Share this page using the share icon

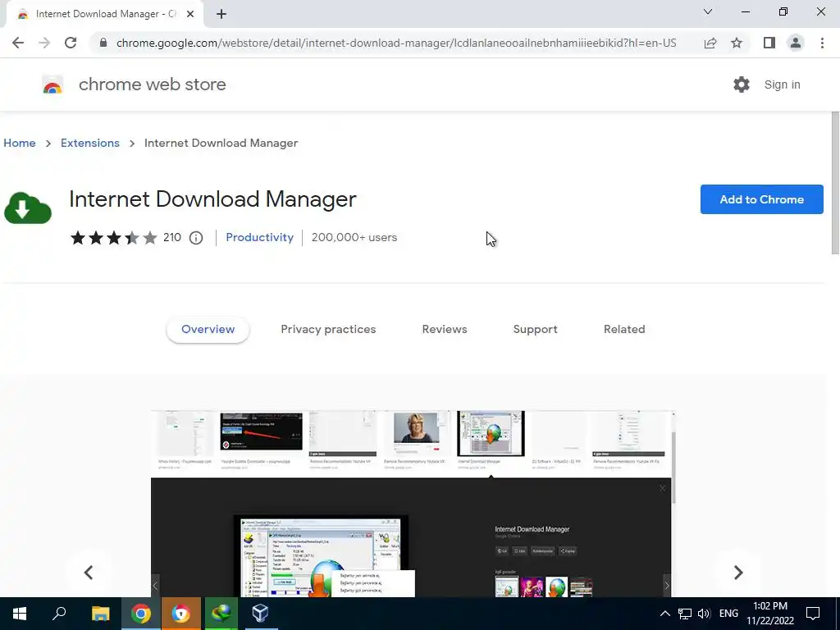click(710, 43)
